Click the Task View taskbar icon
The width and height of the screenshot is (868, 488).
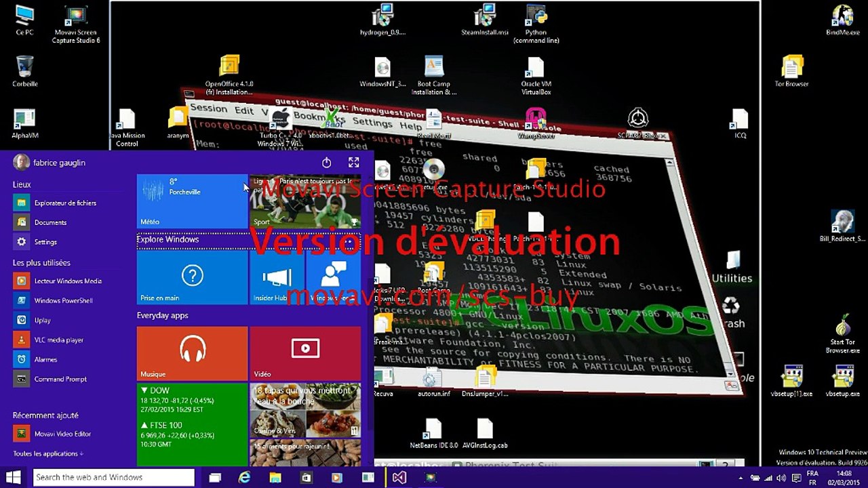215,477
